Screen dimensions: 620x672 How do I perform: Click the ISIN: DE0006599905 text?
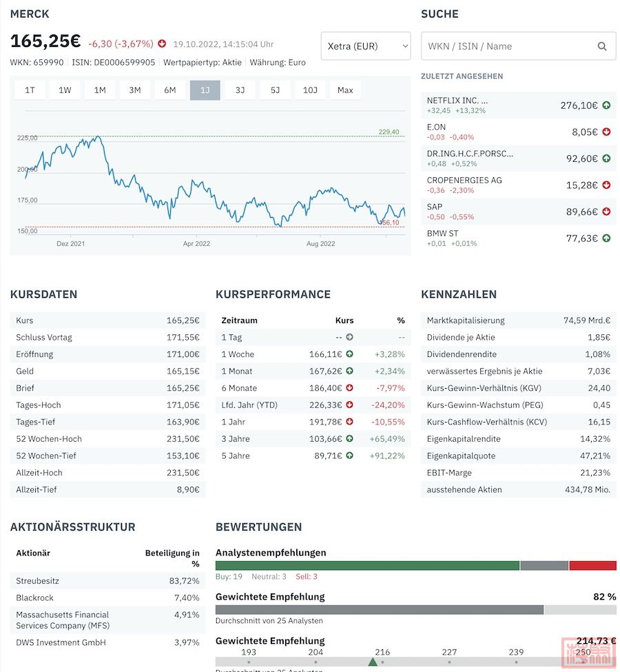113,62
